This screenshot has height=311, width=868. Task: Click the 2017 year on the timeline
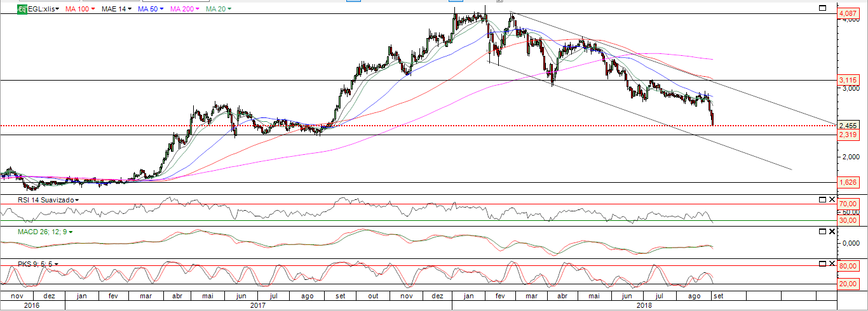257,305
